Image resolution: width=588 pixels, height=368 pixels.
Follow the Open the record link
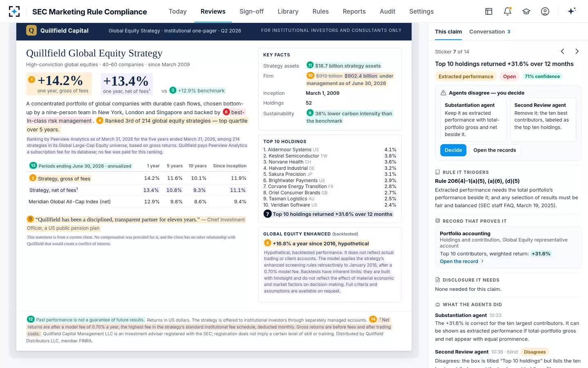(x=461, y=261)
